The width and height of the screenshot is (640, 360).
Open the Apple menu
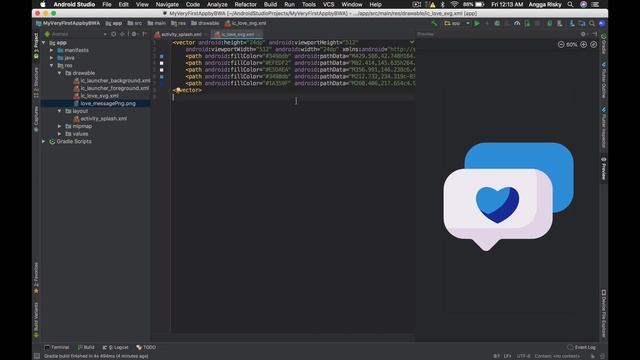click(x=42, y=4)
